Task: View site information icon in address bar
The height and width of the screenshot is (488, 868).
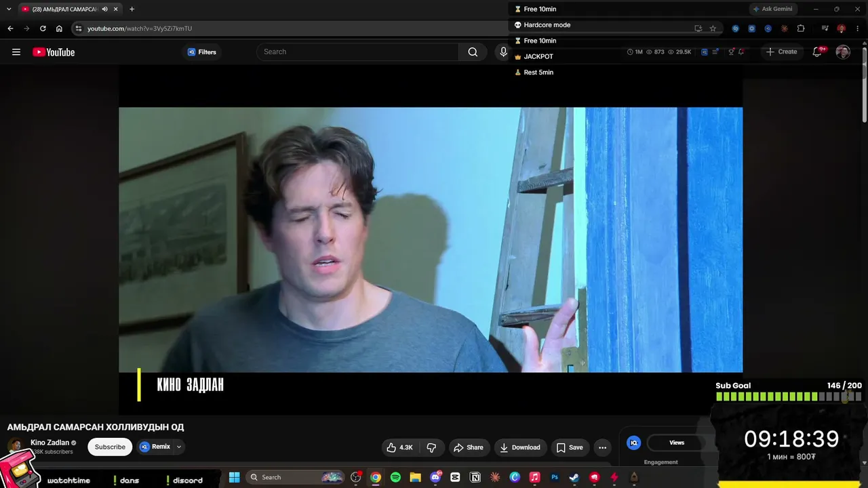Action: click(79, 28)
